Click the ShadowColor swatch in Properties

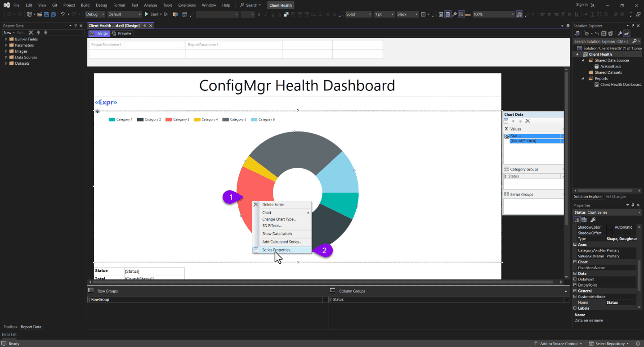609,227
